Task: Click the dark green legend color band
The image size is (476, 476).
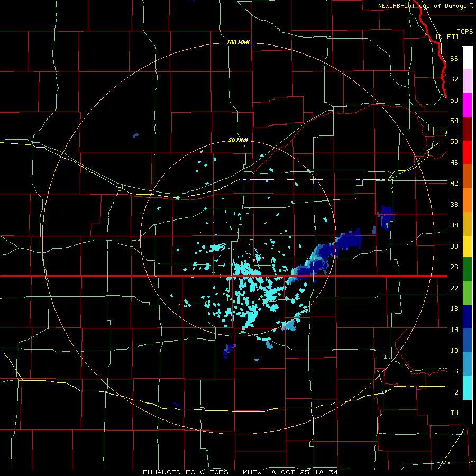Action: coord(467,269)
